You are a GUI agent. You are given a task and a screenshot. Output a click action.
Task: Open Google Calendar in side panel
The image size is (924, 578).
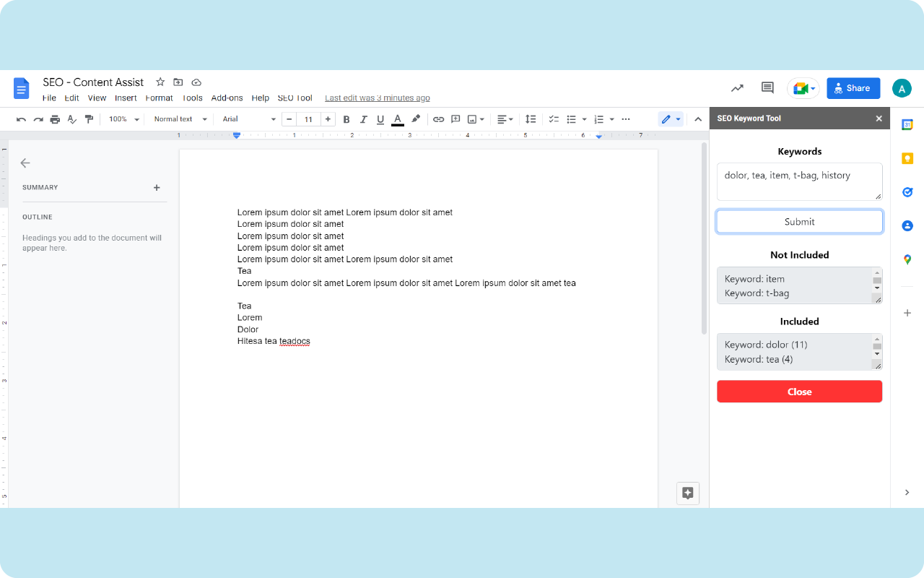907,124
